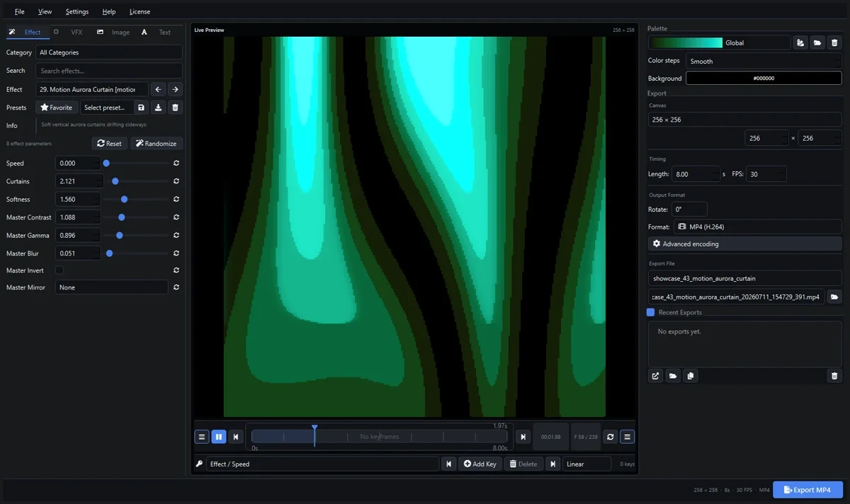Load a palette from folder icon

[817, 42]
